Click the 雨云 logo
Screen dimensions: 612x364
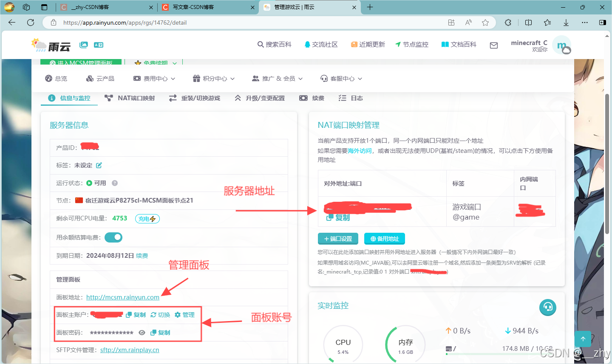tap(51, 45)
